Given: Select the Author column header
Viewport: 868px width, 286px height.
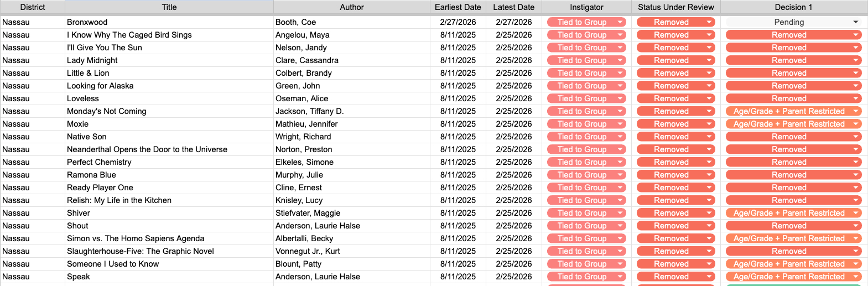Looking at the screenshot, I should pos(352,7).
